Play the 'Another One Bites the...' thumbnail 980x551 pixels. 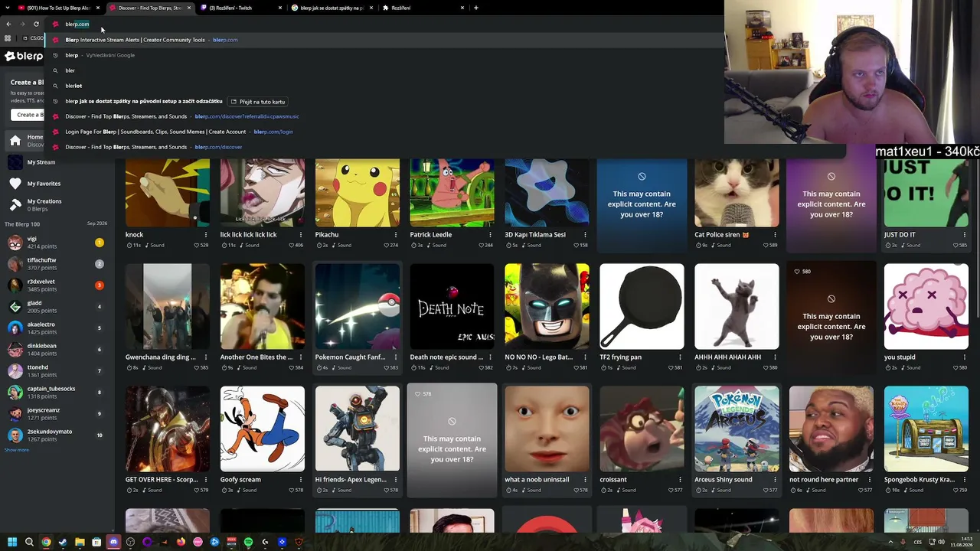pyautogui.click(x=262, y=307)
